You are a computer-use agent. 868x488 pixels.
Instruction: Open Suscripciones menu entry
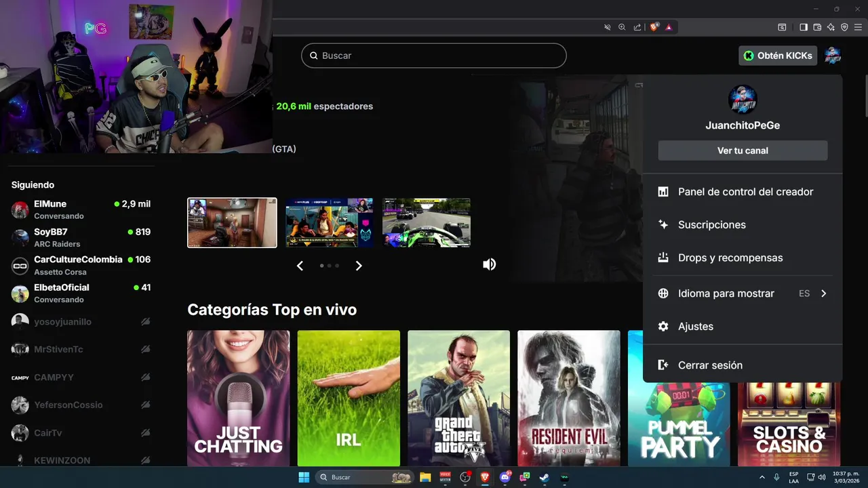tap(743, 224)
